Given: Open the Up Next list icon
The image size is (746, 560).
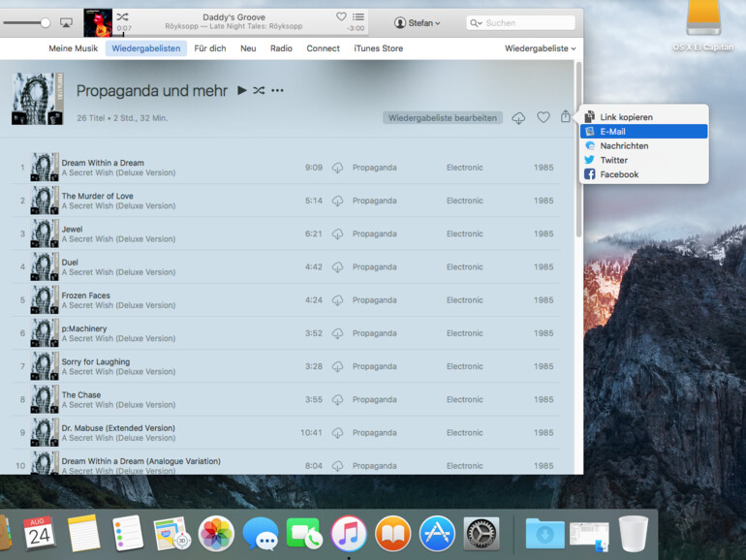Looking at the screenshot, I should pos(358,17).
